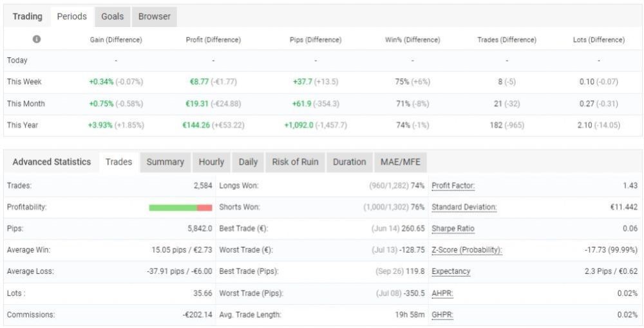
Task: Open the Periods tab
Action: coord(72,17)
